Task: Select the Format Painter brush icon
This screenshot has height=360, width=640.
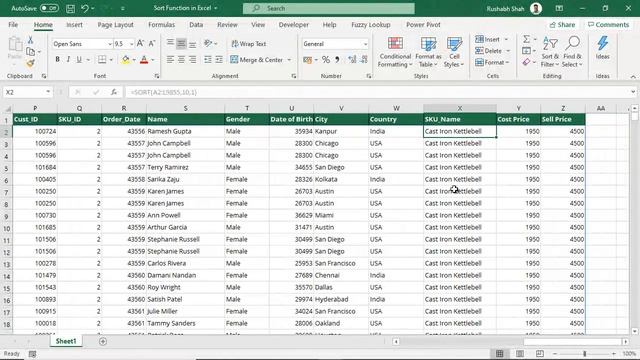Action: pyautogui.click(x=30, y=63)
